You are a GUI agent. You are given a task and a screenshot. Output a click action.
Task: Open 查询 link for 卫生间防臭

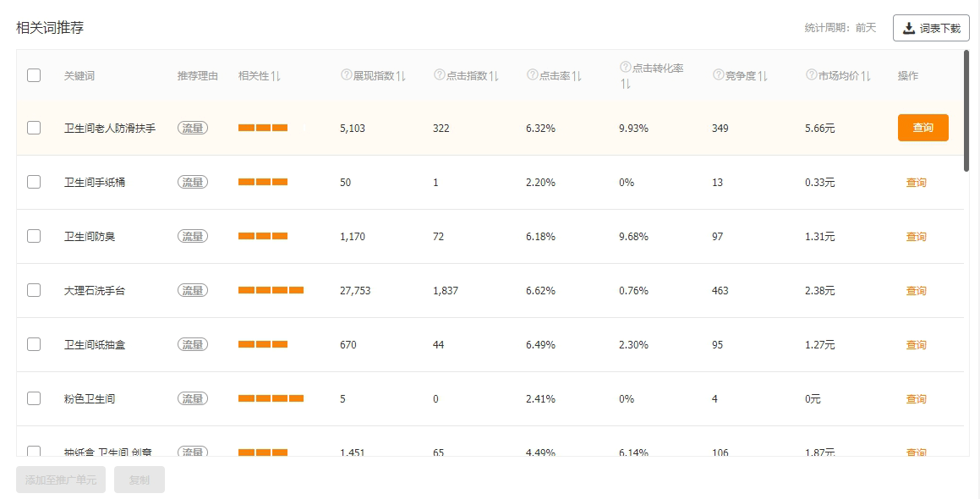click(916, 237)
